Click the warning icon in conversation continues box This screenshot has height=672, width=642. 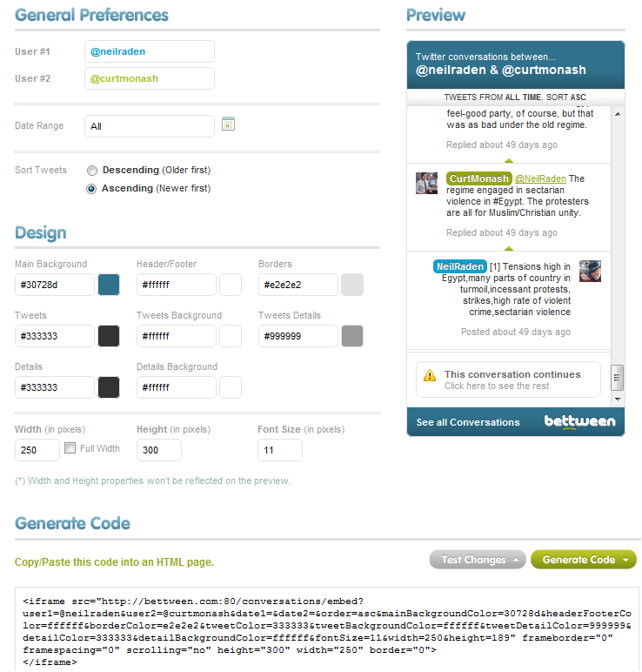click(429, 376)
